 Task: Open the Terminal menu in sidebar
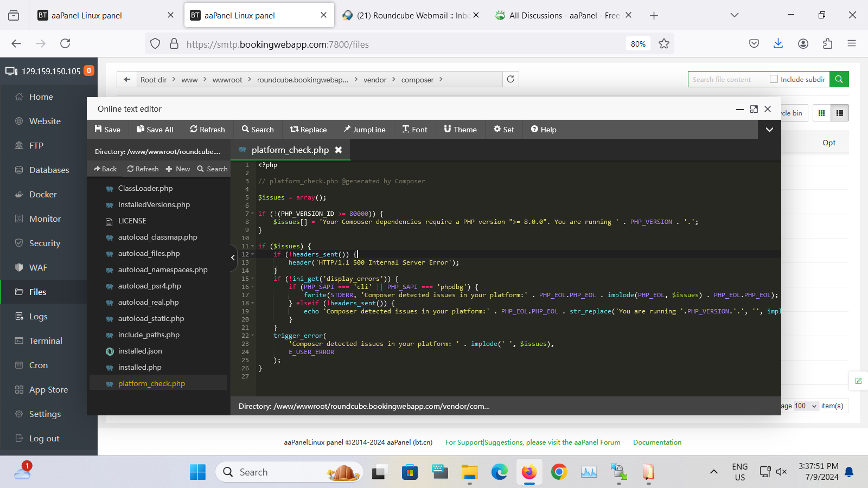click(x=46, y=341)
